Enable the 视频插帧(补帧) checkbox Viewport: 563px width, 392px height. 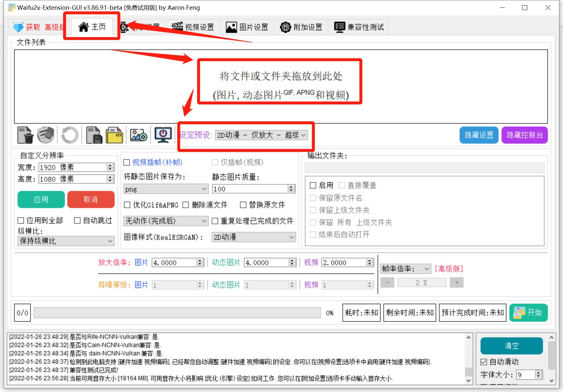coord(127,162)
